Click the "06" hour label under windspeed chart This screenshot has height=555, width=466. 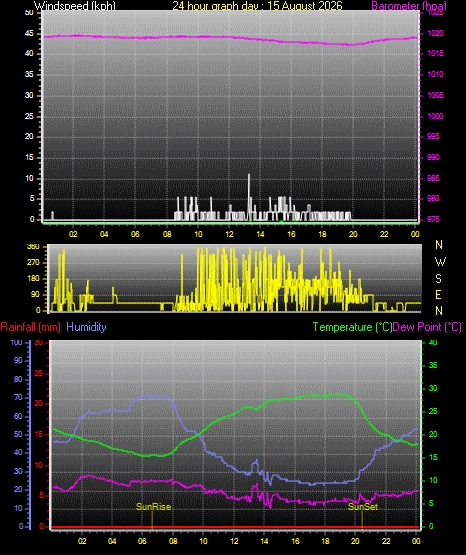135,234
